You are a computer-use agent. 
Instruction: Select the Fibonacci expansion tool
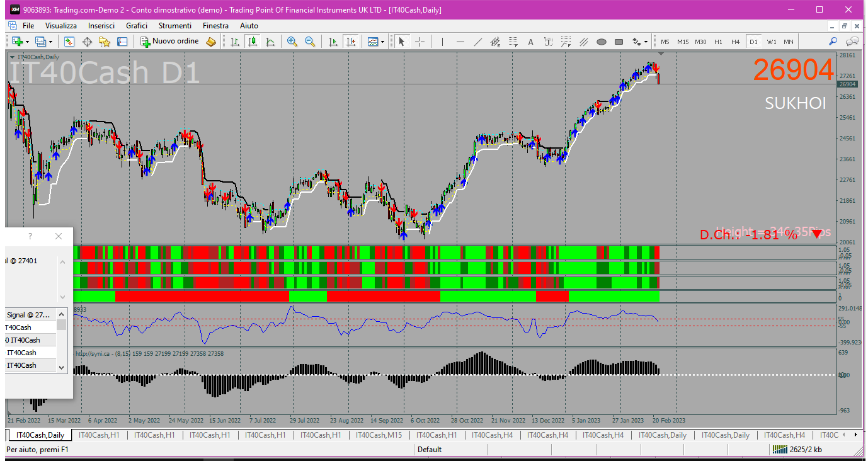[x=566, y=42]
